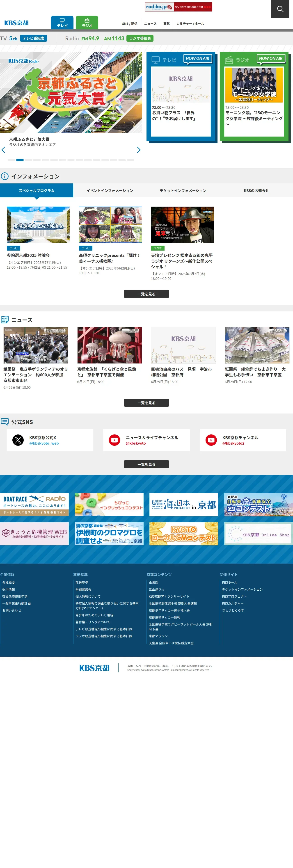Open 京都水族館 jellyfish news thumbnail
Viewport: 293px width, 868px height.
pos(110,345)
